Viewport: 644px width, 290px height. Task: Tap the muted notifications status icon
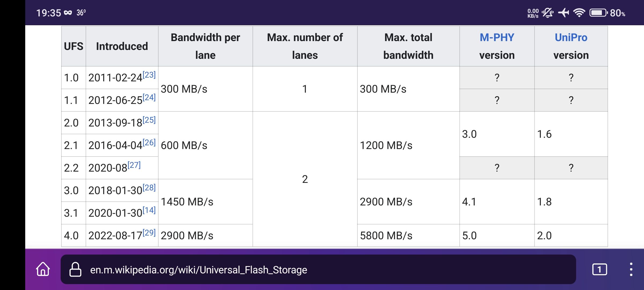point(547,13)
